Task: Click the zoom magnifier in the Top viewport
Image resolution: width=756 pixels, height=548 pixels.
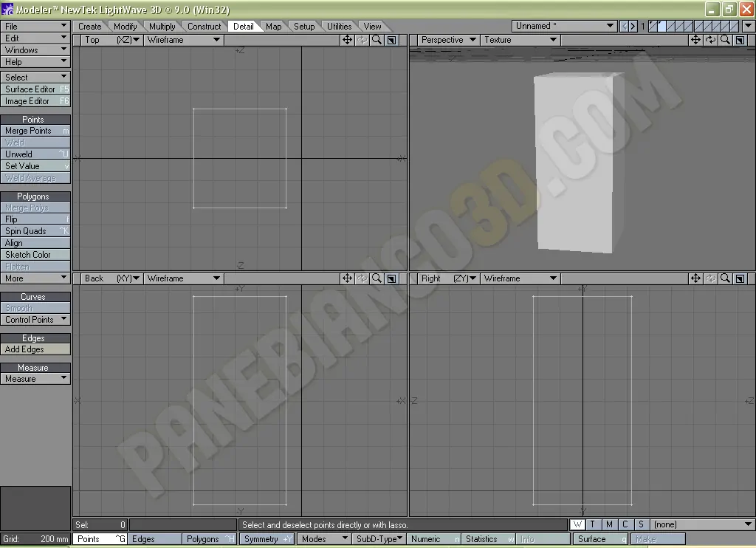Action: [x=377, y=40]
